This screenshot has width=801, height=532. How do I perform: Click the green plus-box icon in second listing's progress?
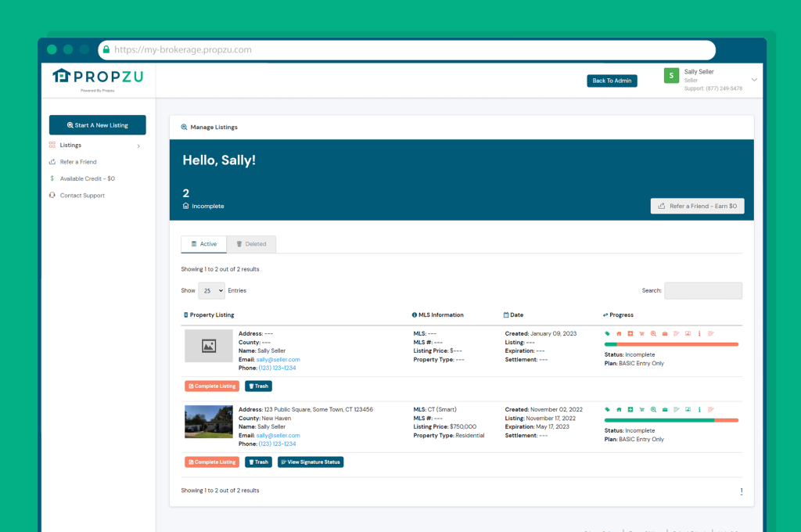point(630,409)
